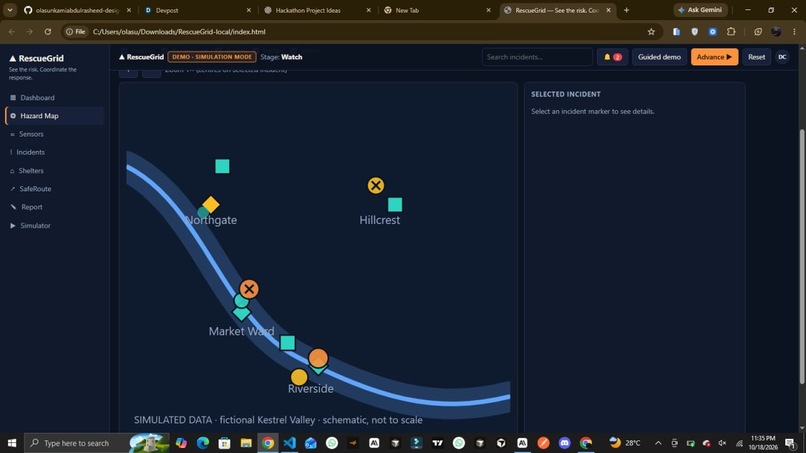The width and height of the screenshot is (806, 453).
Task: Open browser tab search dropdown
Action: click(10, 10)
